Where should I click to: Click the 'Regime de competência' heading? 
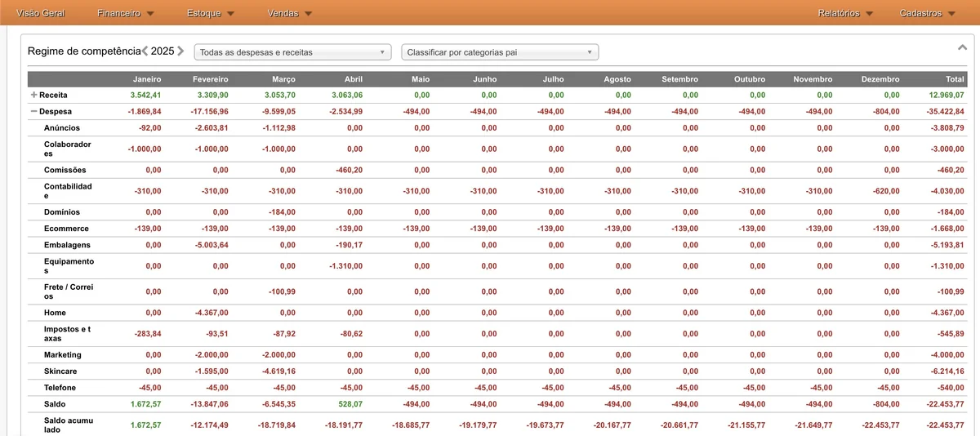tap(84, 51)
